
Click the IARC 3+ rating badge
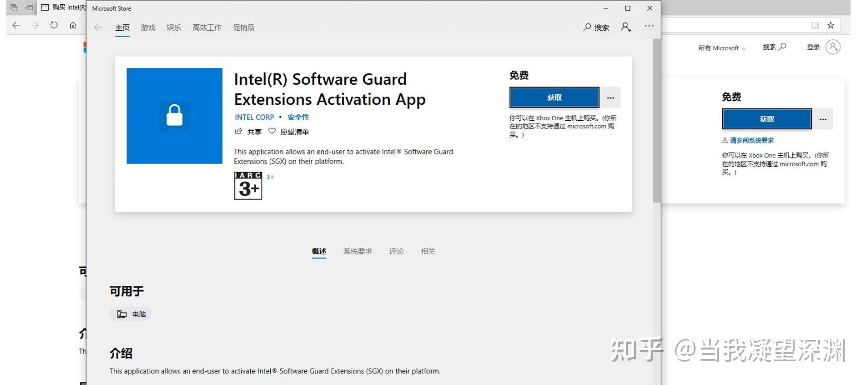tap(248, 186)
